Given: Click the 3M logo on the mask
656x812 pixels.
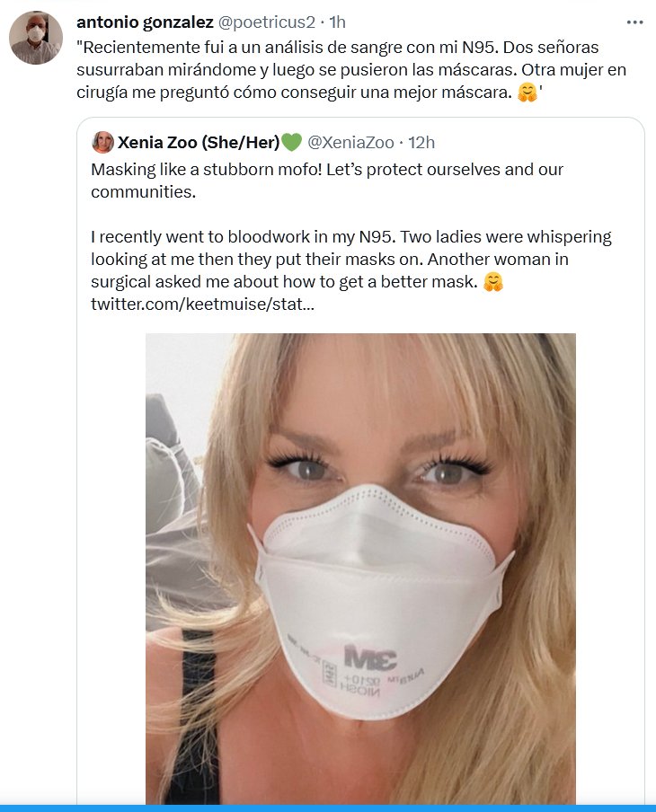Looking at the screenshot, I should tap(370, 658).
